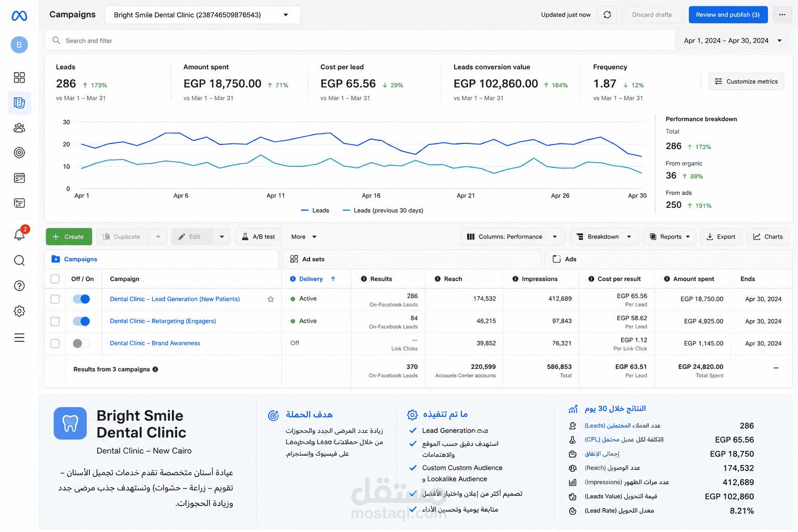Click the sidebar search magnifier icon

coord(19,260)
